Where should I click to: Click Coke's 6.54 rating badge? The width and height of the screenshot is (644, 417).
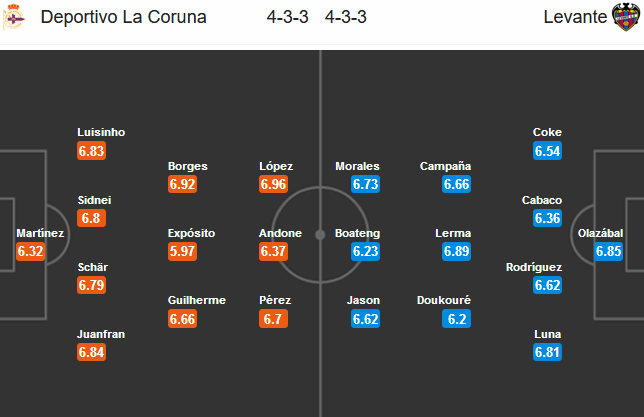coord(548,151)
